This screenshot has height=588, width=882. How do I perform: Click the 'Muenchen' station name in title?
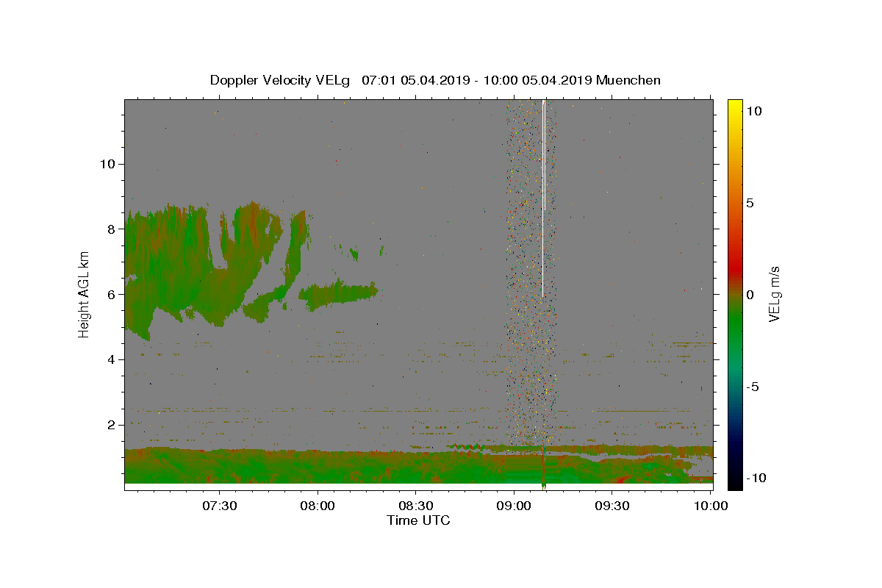(628, 80)
